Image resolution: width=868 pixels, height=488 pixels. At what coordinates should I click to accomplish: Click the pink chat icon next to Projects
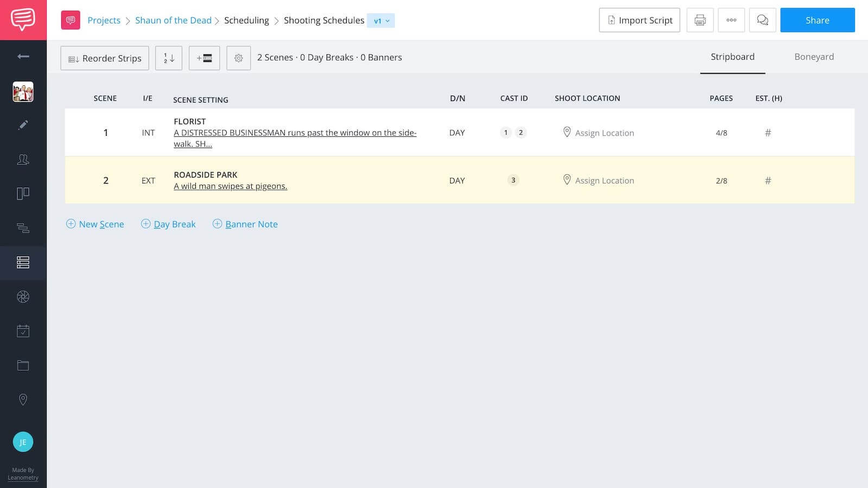tap(70, 20)
